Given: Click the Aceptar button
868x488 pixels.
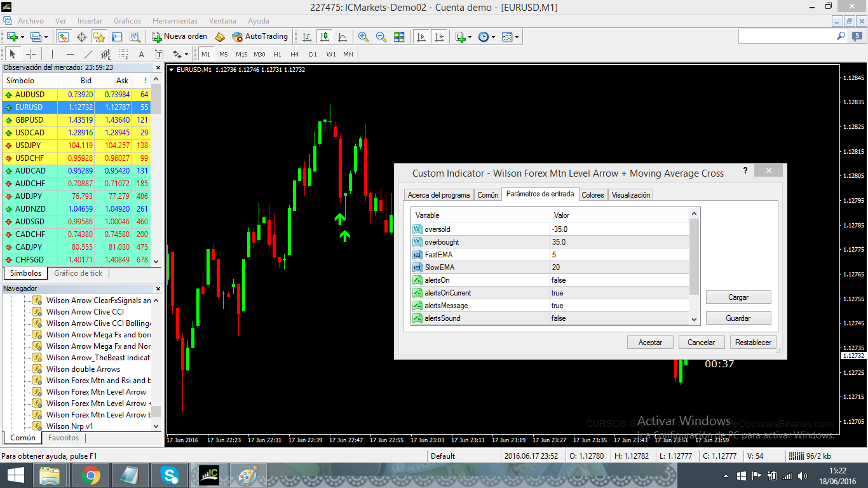Looking at the screenshot, I should click(650, 342).
